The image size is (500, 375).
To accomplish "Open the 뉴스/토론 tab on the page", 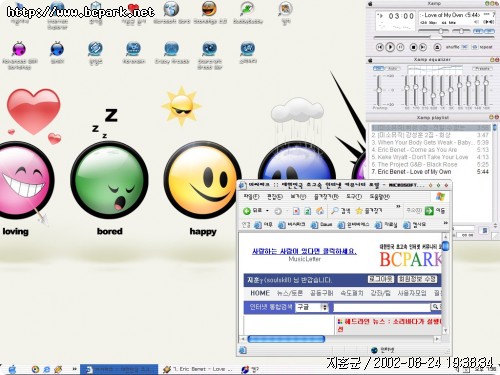I will click(x=290, y=293).
